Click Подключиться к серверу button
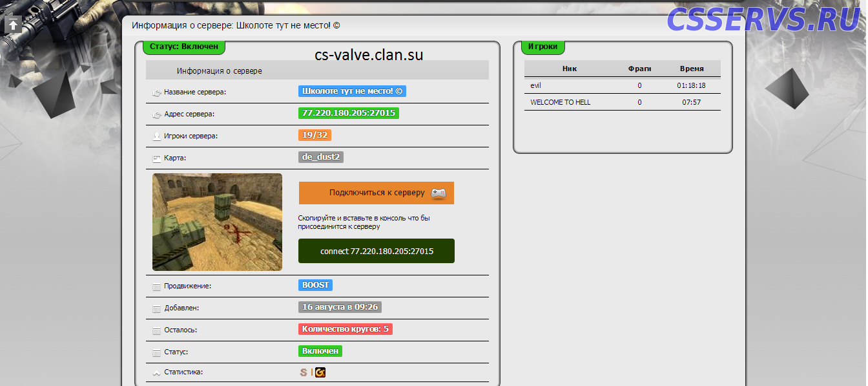This screenshot has width=868, height=386. coord(377,193)
